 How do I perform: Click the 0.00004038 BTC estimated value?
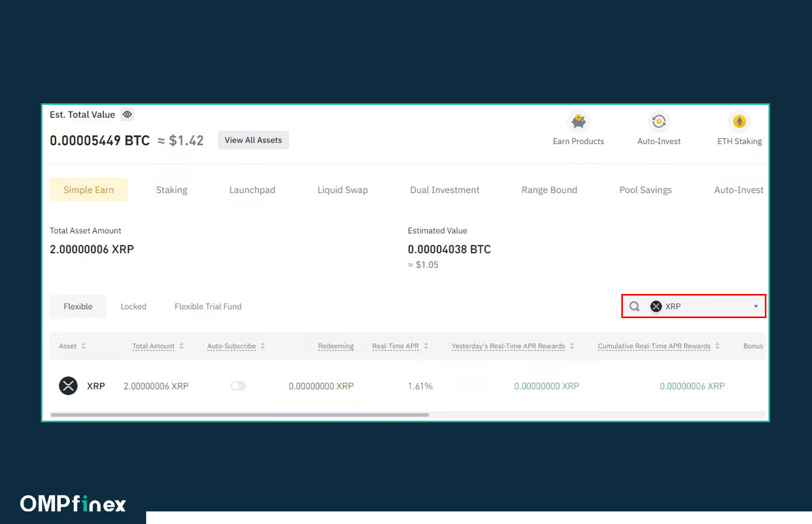tap(449, 249)
